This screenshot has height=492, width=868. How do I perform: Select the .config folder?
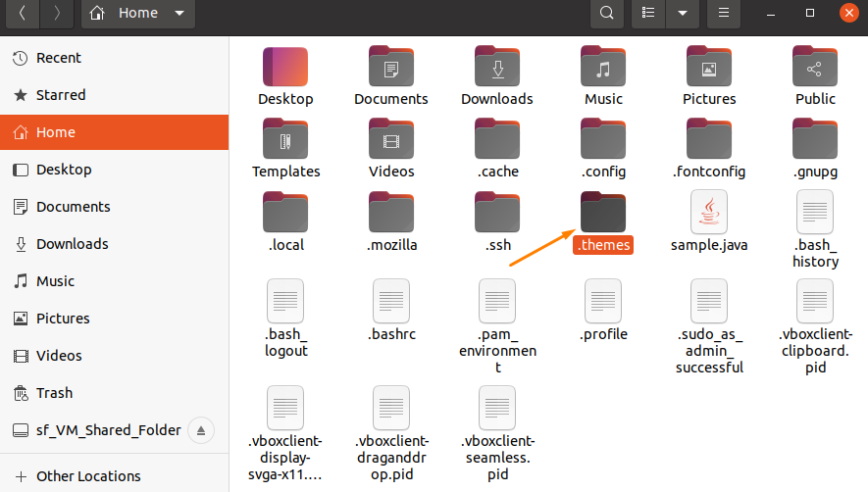coord(603,139)
